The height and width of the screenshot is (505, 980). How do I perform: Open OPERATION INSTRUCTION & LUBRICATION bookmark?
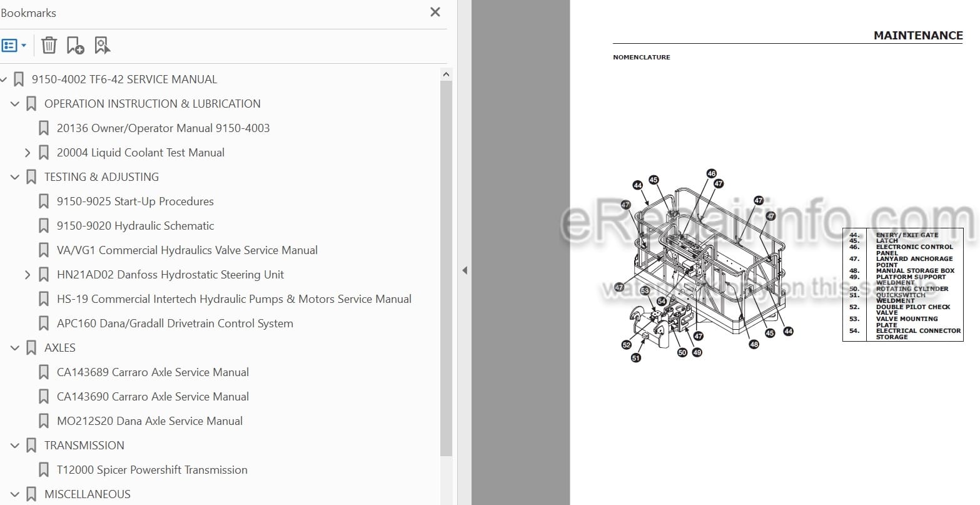tap(153, 104)
